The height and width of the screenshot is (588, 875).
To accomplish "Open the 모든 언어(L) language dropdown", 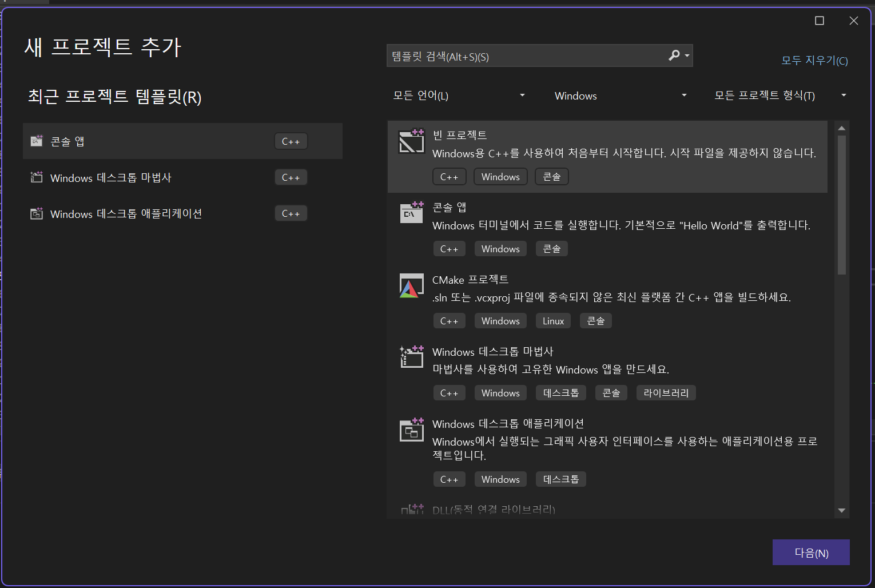I will pyautogui.click(x=459, y=96).
